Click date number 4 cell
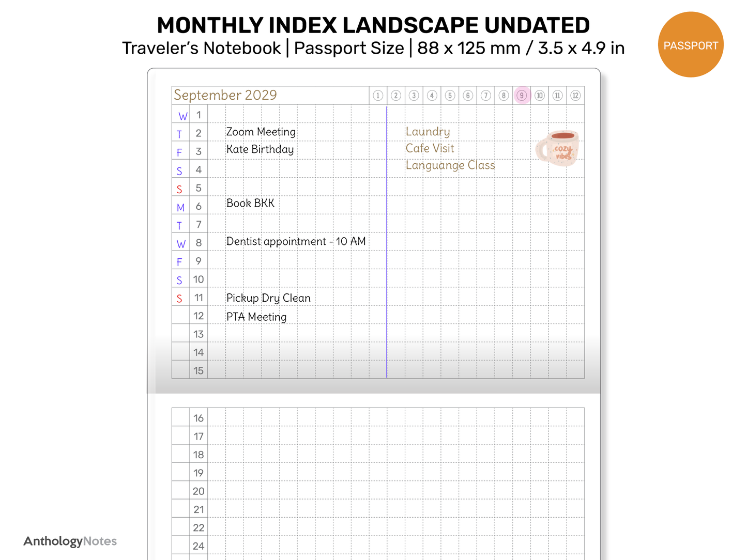Screen dimensions: 747x560 [x=199, y=169]
